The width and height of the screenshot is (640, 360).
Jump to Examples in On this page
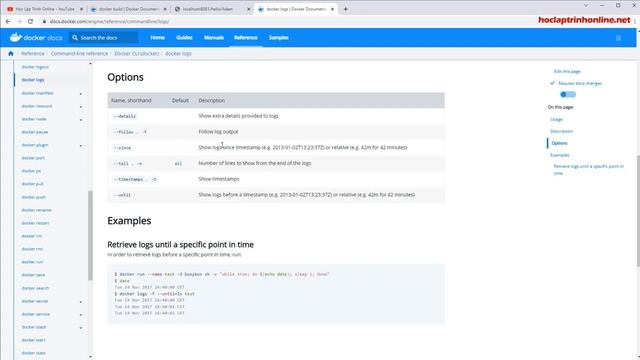point(560,155)
